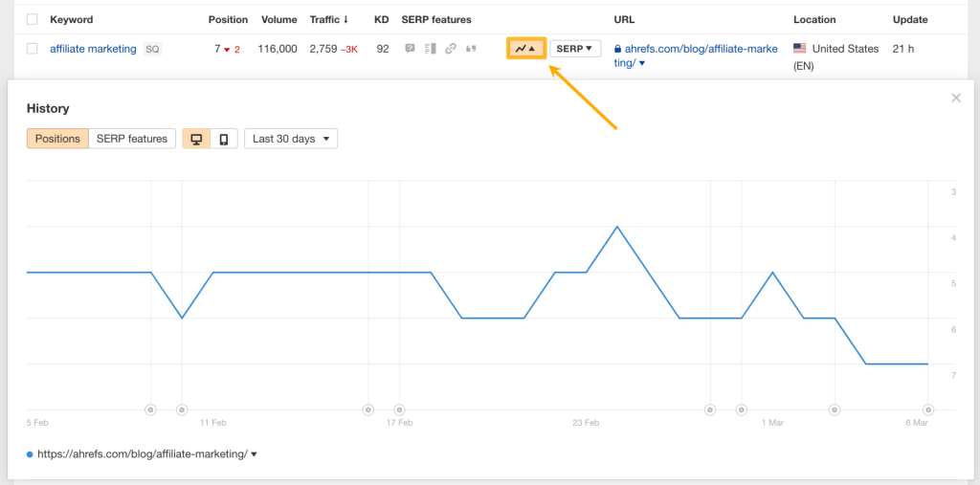This screenshot has height=485, width=980.
Task: Open the SERP dropdown button
Action: click(575, 48)
